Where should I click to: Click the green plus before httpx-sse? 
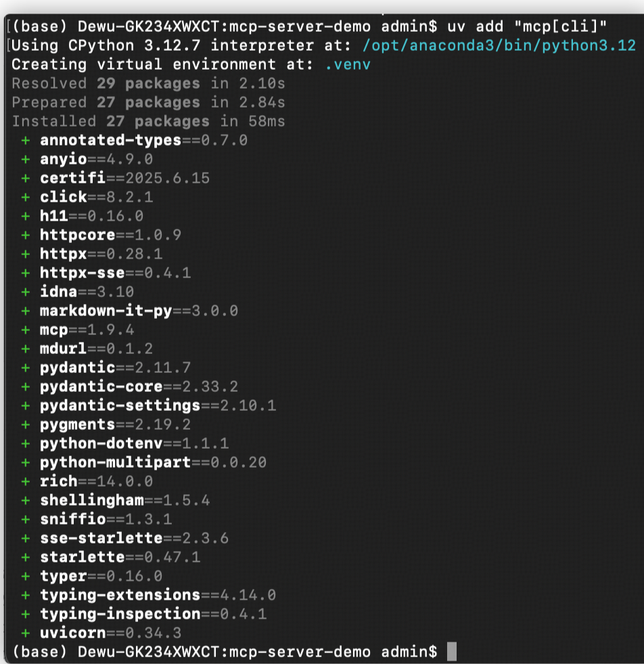click(26, 273)
